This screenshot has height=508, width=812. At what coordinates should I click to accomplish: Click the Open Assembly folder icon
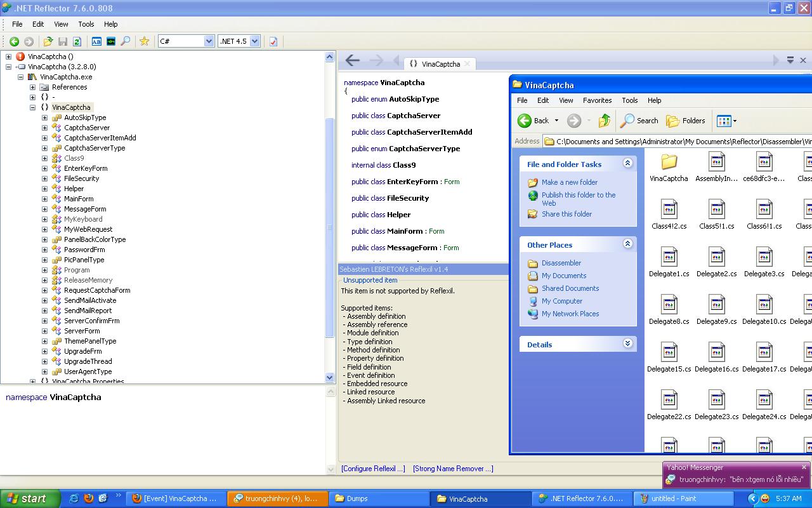(x=48, y=41)
